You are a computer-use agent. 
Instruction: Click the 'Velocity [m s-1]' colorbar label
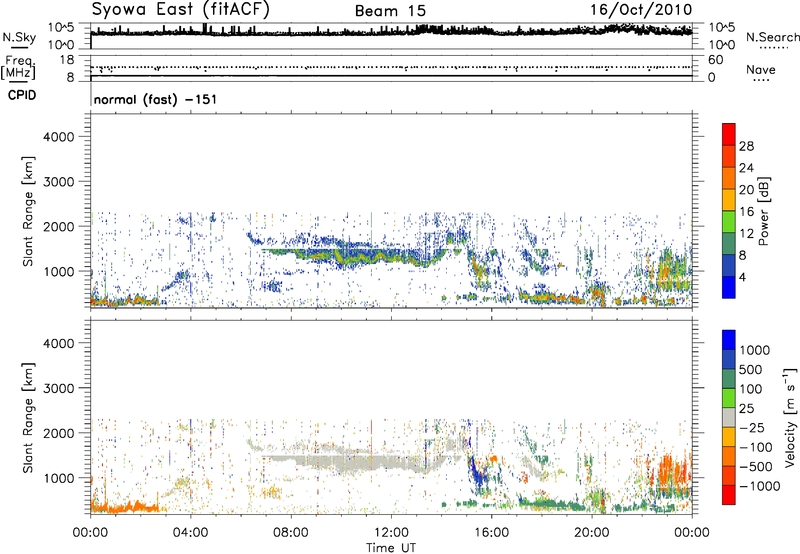click(x=790, y=417)
